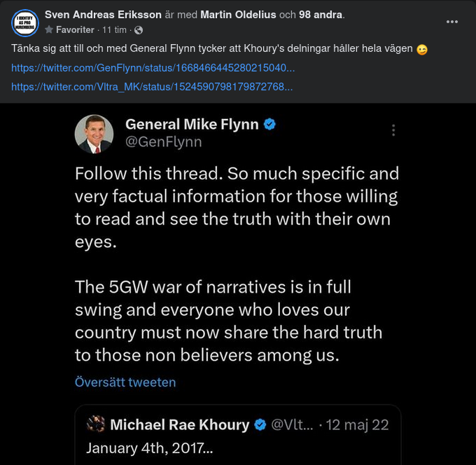This screenshot has width=476, height=465.
Task: Click Översätt tweeten translate link
Action: coord(125,382)
